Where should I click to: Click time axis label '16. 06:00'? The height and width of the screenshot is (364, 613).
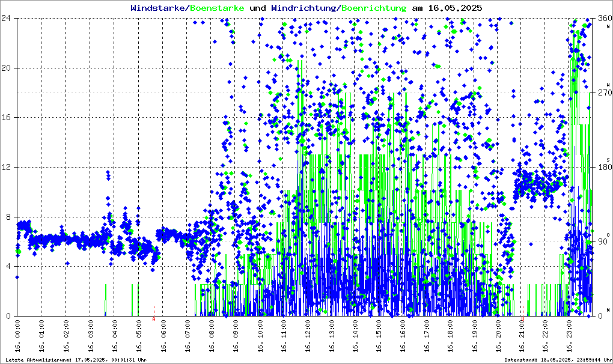click(x=163, y=336)
